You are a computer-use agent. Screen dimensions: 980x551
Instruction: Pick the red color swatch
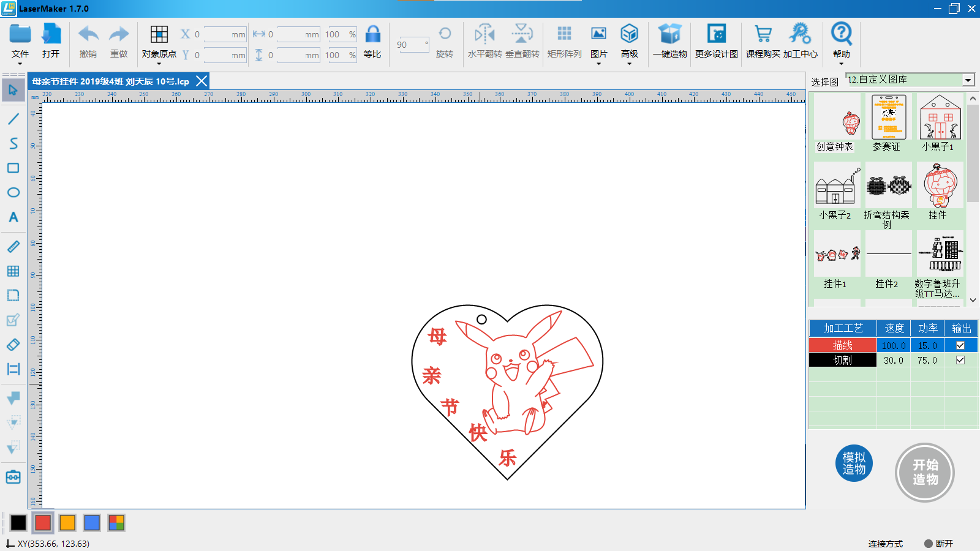[x=43, y=522]
